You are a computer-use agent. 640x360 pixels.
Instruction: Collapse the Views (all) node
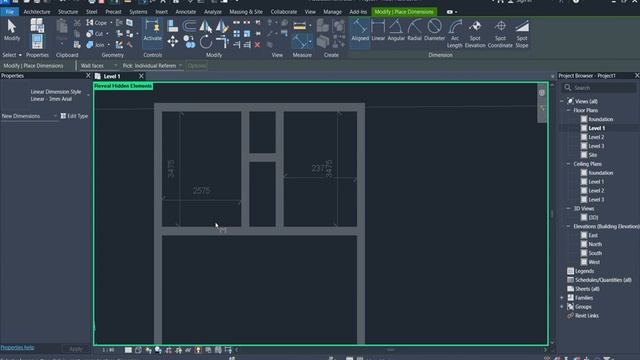pyautogui.click(x=562, y=101)
